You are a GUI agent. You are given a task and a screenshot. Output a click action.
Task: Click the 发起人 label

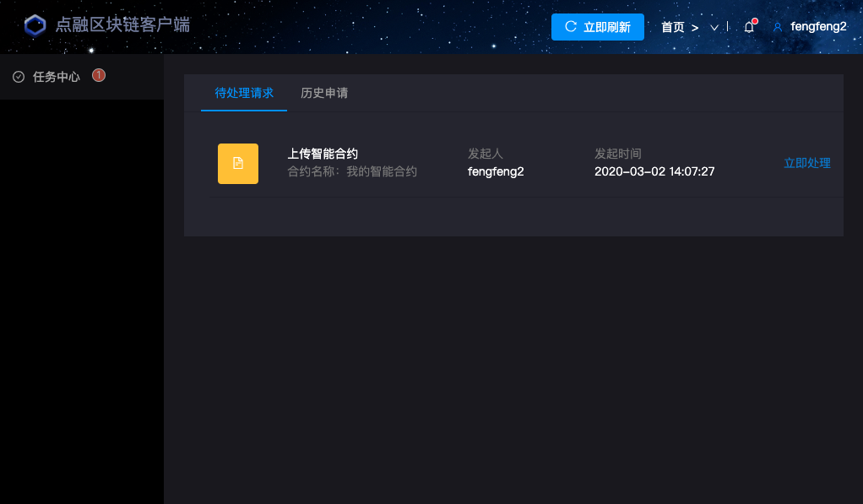point(486,154)
